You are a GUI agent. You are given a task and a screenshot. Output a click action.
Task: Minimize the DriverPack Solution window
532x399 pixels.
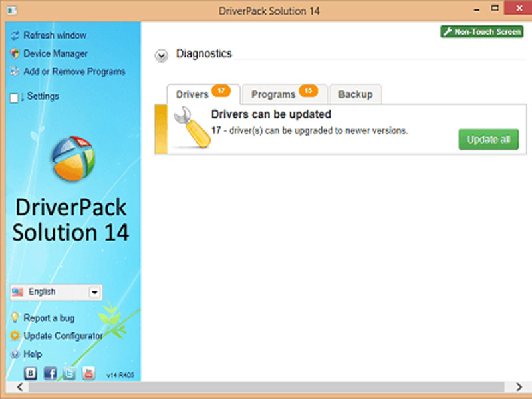point(477,9)
